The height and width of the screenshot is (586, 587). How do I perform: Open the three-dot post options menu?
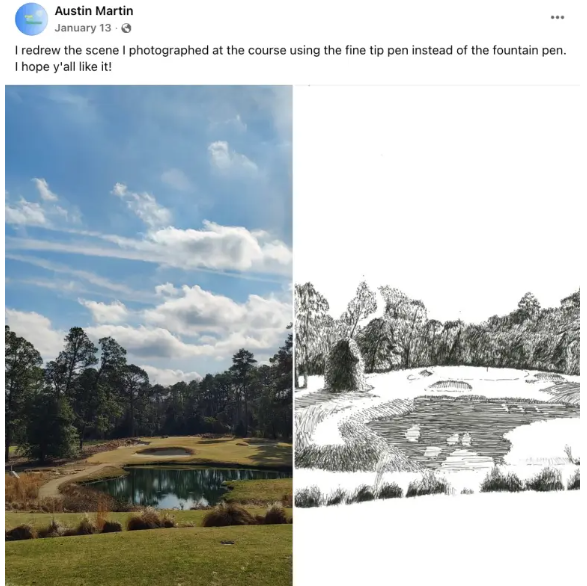[x=557, y=17]
